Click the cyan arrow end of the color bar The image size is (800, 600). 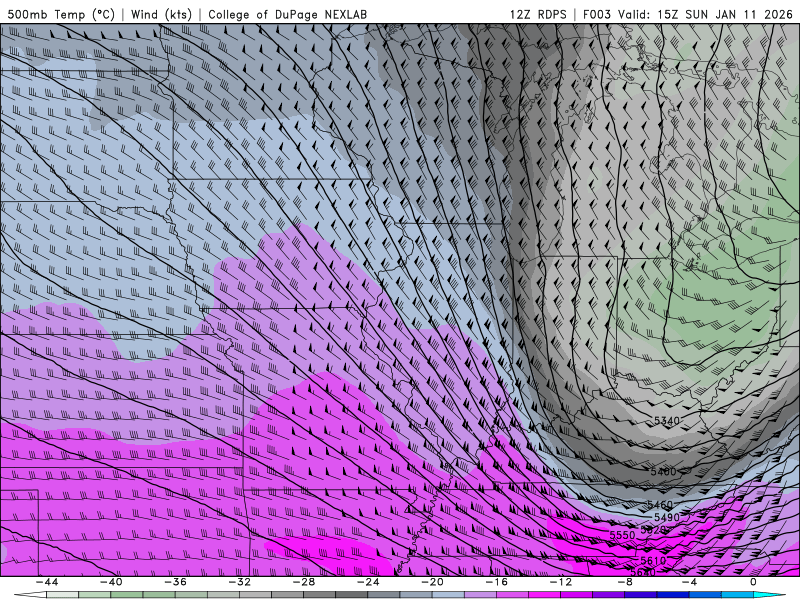pos(769,595)
